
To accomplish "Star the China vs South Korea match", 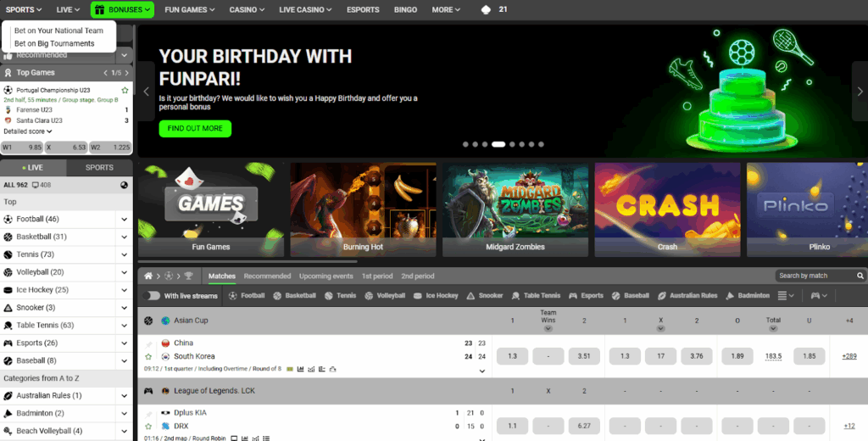I will pos(148,357).
